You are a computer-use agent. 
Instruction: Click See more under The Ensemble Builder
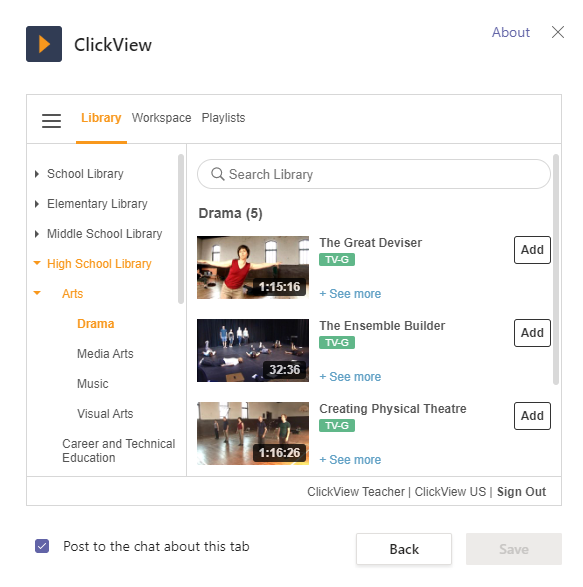tap(350, 377)
